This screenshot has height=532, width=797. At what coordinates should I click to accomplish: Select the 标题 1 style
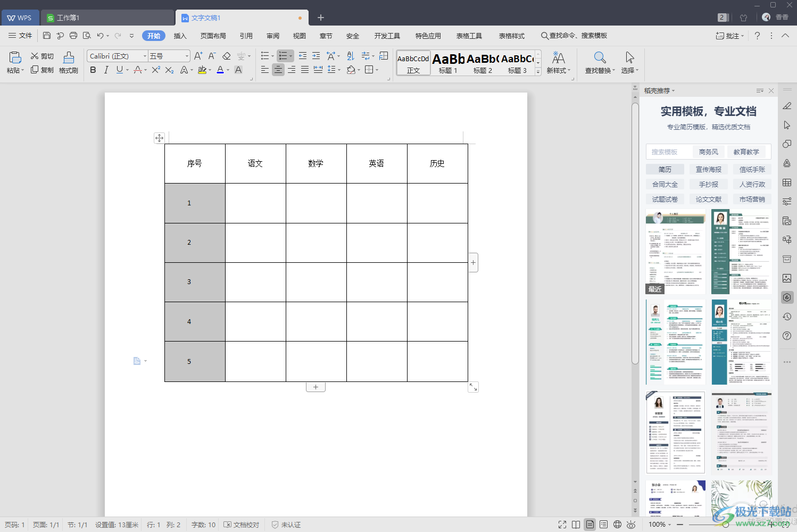tap(449, 63)
